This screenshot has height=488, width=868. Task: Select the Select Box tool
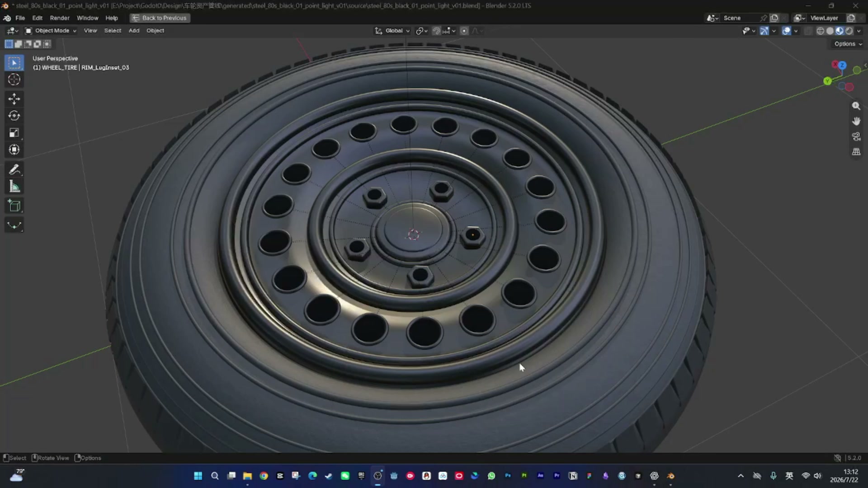pos(14,62)
